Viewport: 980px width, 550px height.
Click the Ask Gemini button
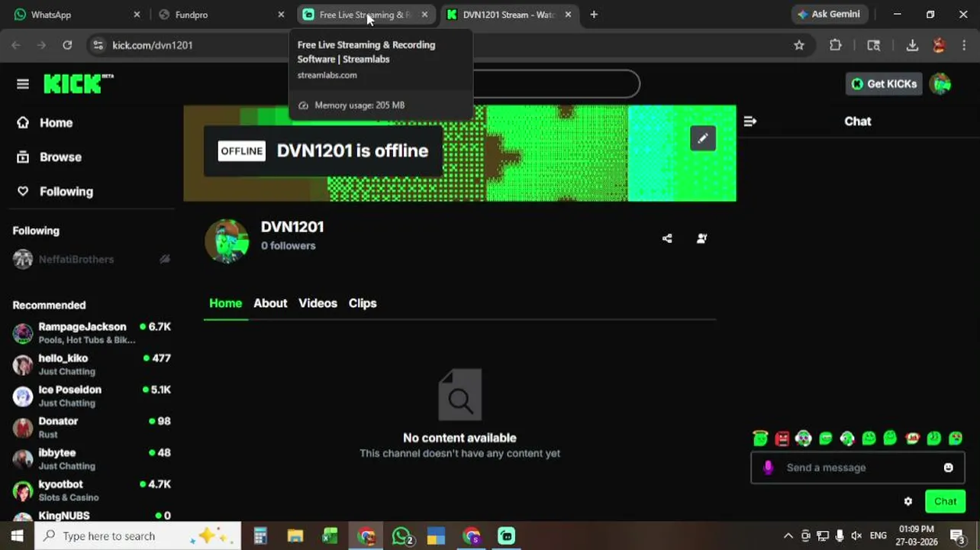pyautogui.click(x=829, y=15)
